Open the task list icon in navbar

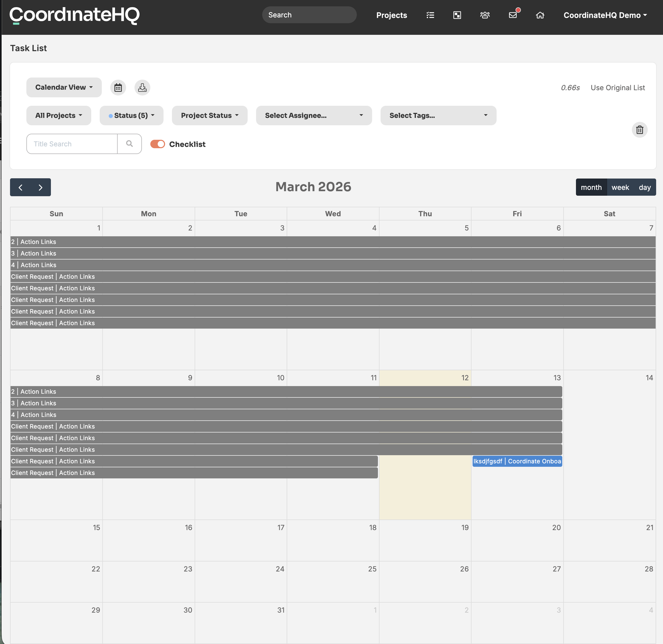(430, 15)
